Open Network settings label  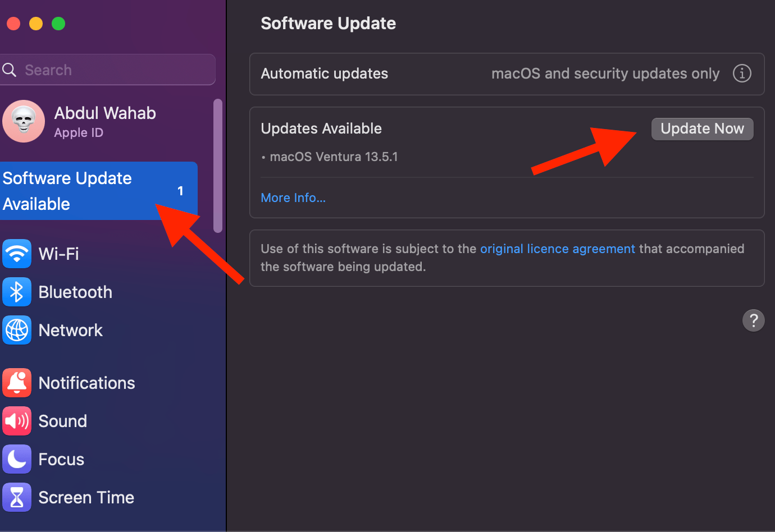click(71, 330)
